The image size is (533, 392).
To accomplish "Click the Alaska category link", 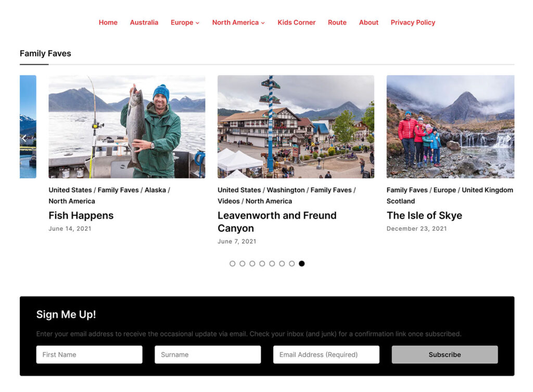I will 155,190.
